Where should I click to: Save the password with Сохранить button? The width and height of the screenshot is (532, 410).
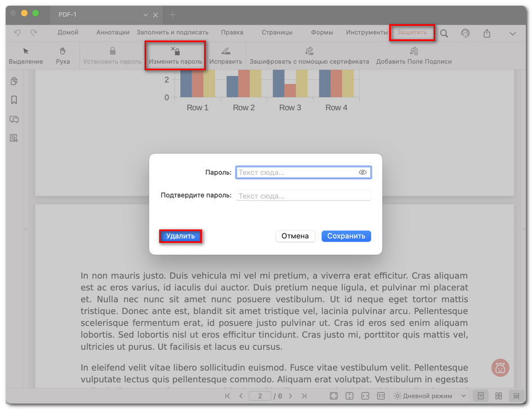(346, 236)
